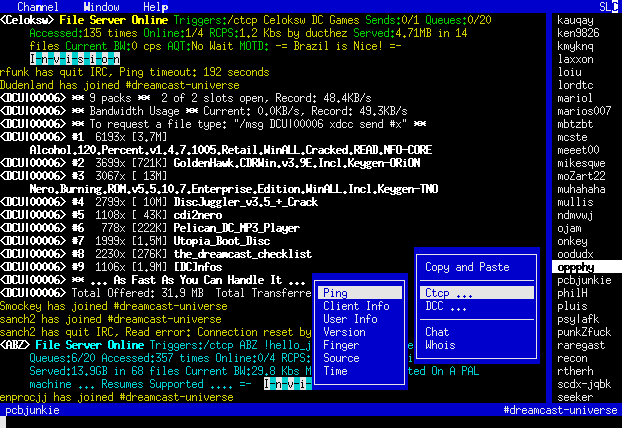Select user scdx-jqbk in nick list

point(584,384)
